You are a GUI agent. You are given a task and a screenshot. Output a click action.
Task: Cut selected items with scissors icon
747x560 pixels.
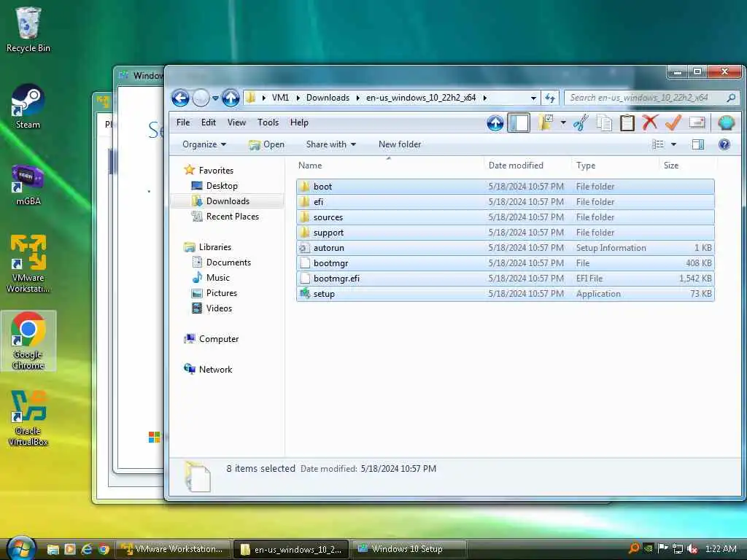click(x=581, y=122)
